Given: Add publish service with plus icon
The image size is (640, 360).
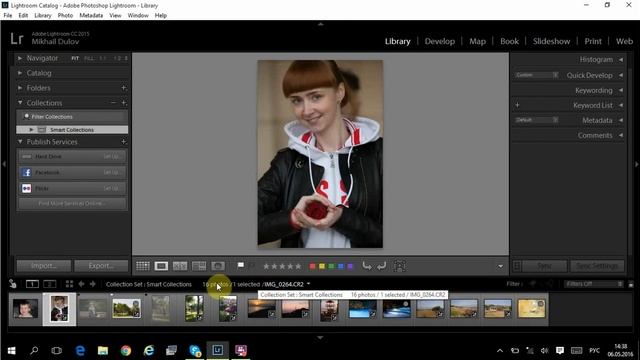Looking at the screenshot, I should (x=124, y=142).
